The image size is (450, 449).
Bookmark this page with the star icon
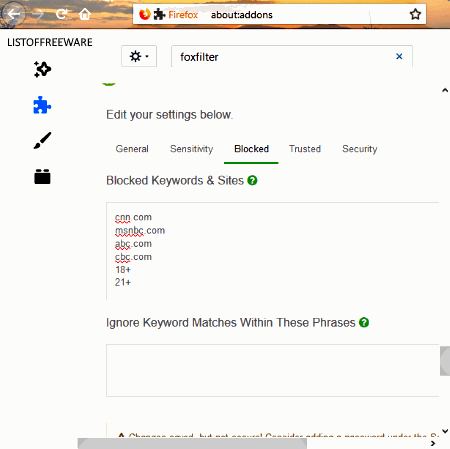tap(415, 14)
